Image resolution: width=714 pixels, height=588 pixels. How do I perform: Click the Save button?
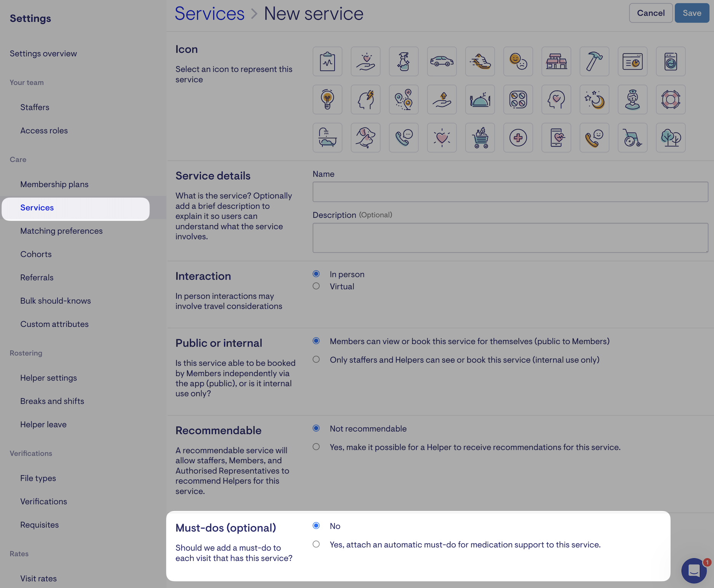(692, 13)
